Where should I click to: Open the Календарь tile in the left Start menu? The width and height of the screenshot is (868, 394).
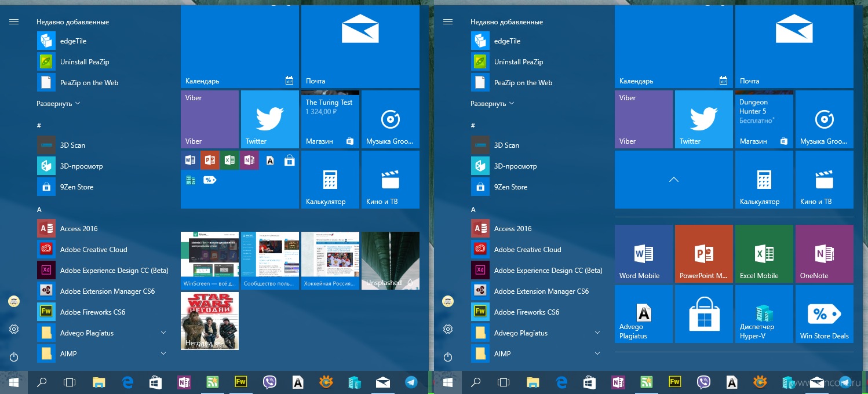240,47
